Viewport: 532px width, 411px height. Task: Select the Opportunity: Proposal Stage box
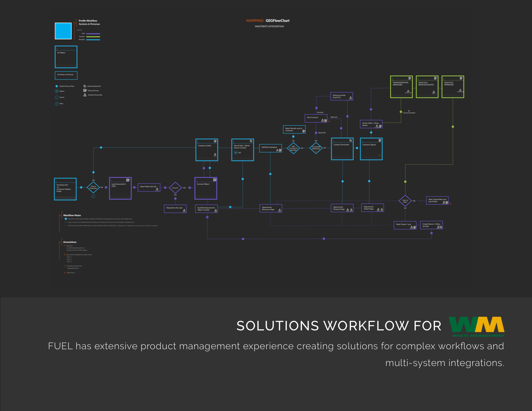click(x=342, y=208)
